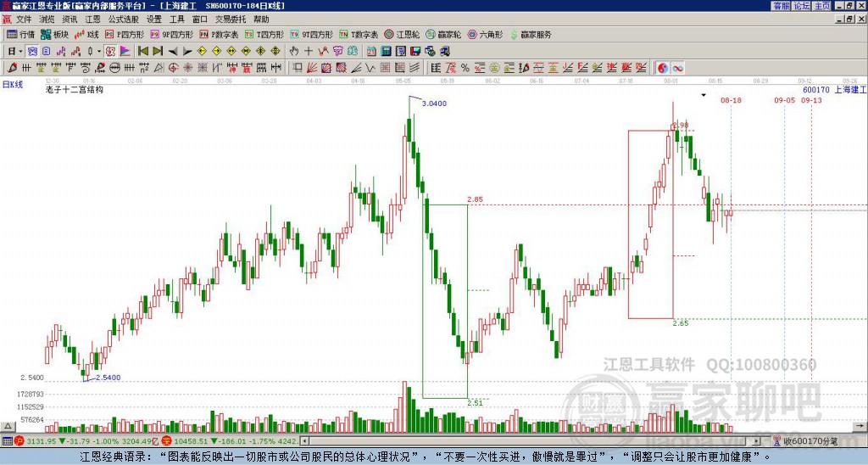This screenshot has height=465, width=868.
Task: Open the 论坛 forum link
Action: pyautogui.click(x=802, y=6)
